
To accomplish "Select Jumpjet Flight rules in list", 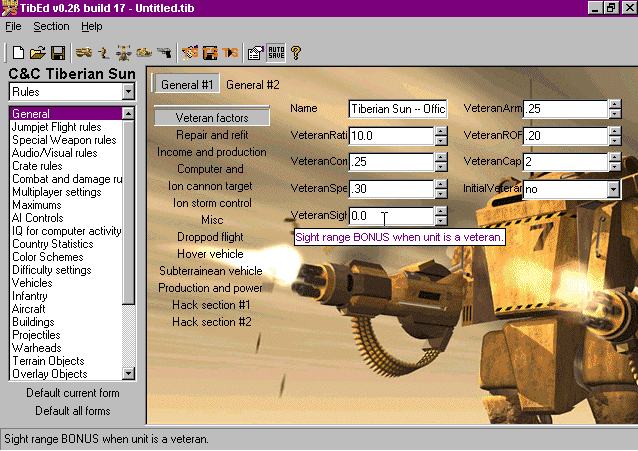I will 66,127.
